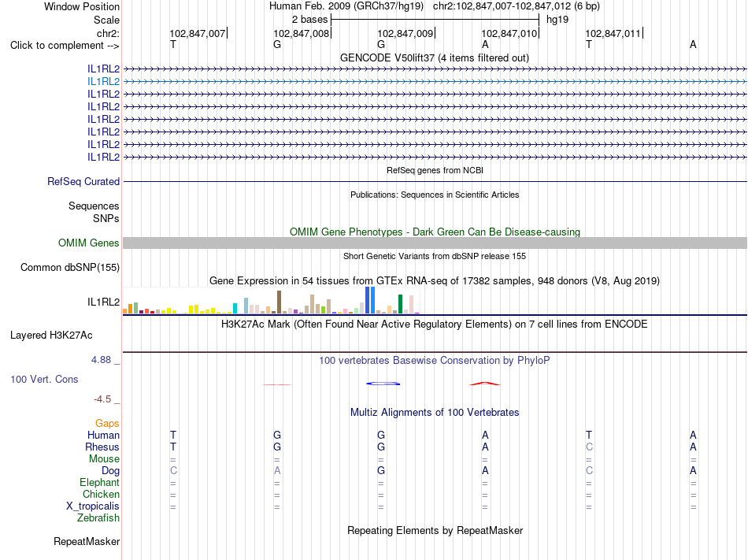This screenshot has width=748, height=560.
Task: Open 'Short Genetic Variants from dbSNP release 155'
Action: click(435, 256)
